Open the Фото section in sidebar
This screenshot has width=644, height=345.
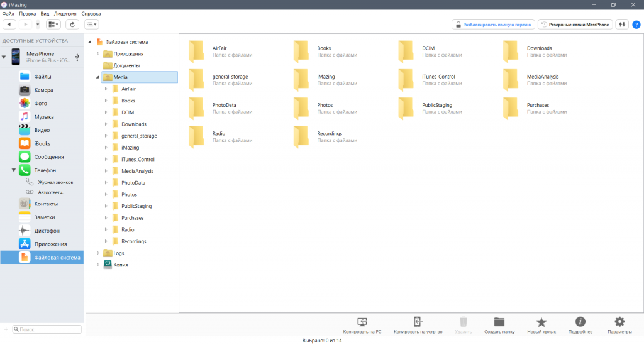pos(40,103)
